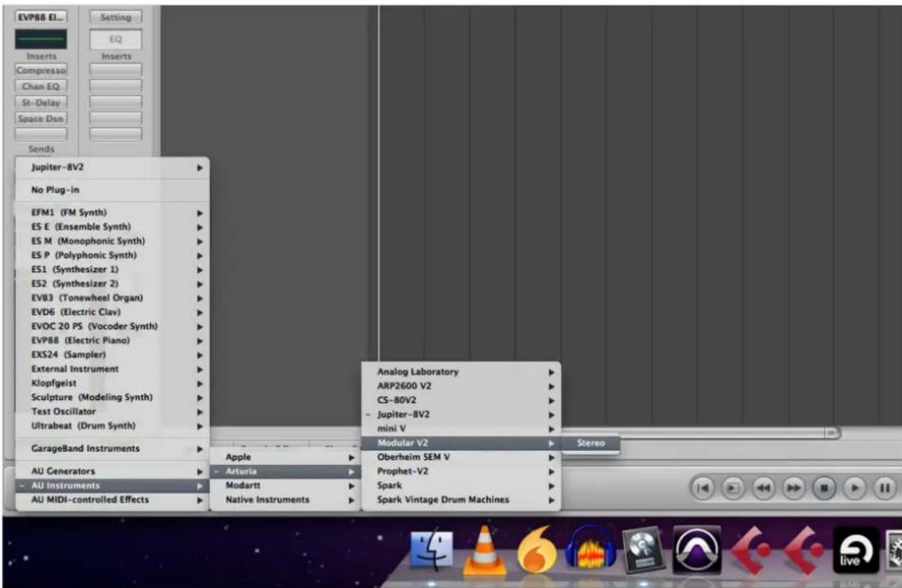Open the Space Dsn insert slot

41,118
